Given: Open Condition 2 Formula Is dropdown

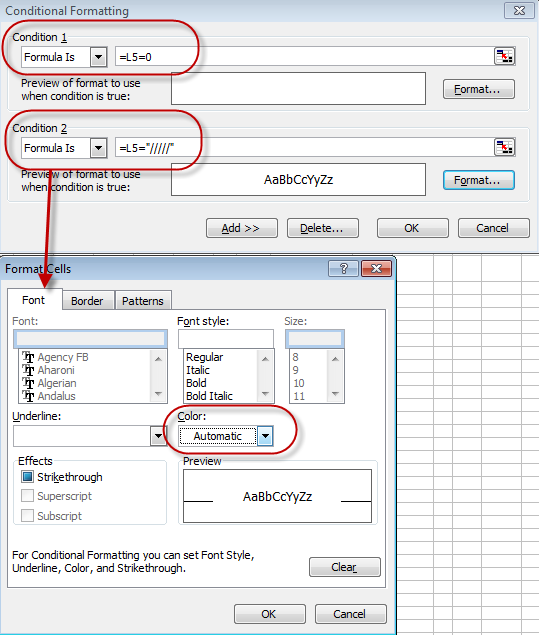Looking at the screenshot, I should [x=98, y=148].
